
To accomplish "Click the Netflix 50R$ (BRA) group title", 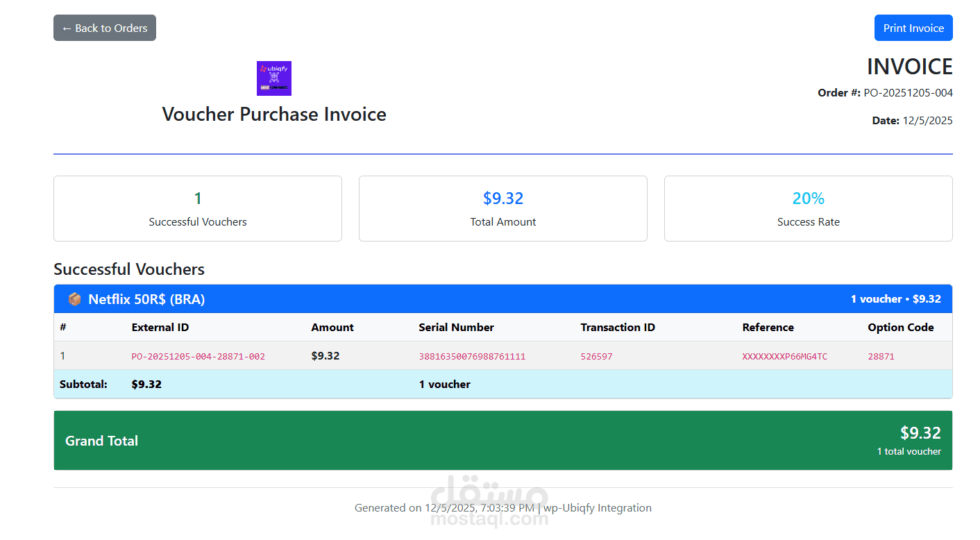I will 146,299.
